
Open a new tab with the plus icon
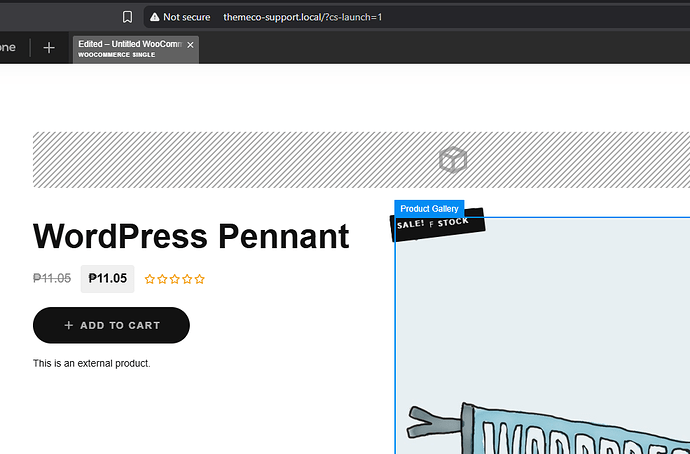pos(49,48)
